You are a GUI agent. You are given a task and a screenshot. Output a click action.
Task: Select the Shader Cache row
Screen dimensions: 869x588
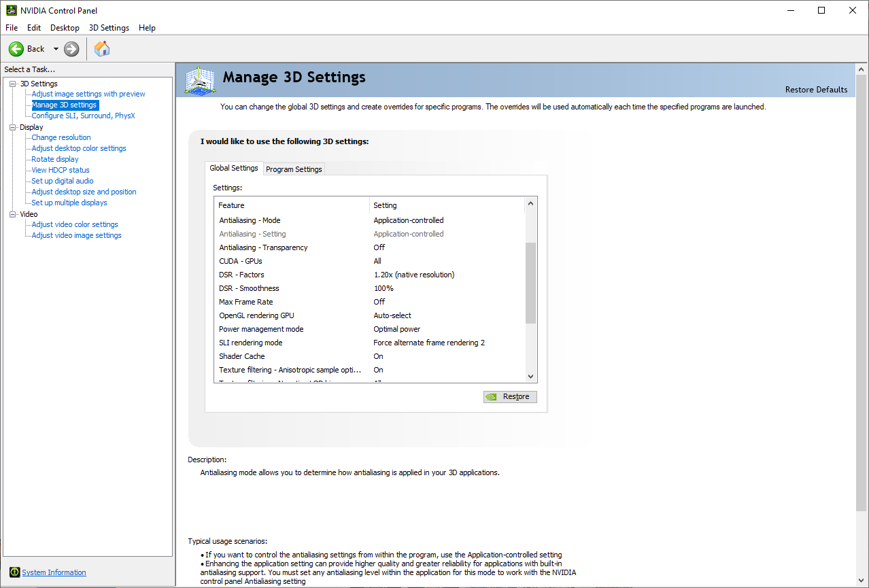point(369,356)
